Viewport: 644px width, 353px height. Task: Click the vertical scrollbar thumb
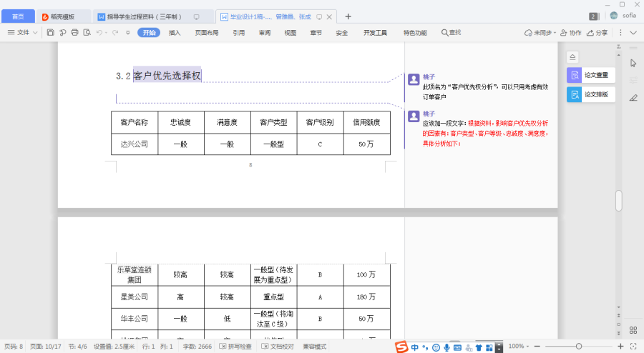point(618,201)
